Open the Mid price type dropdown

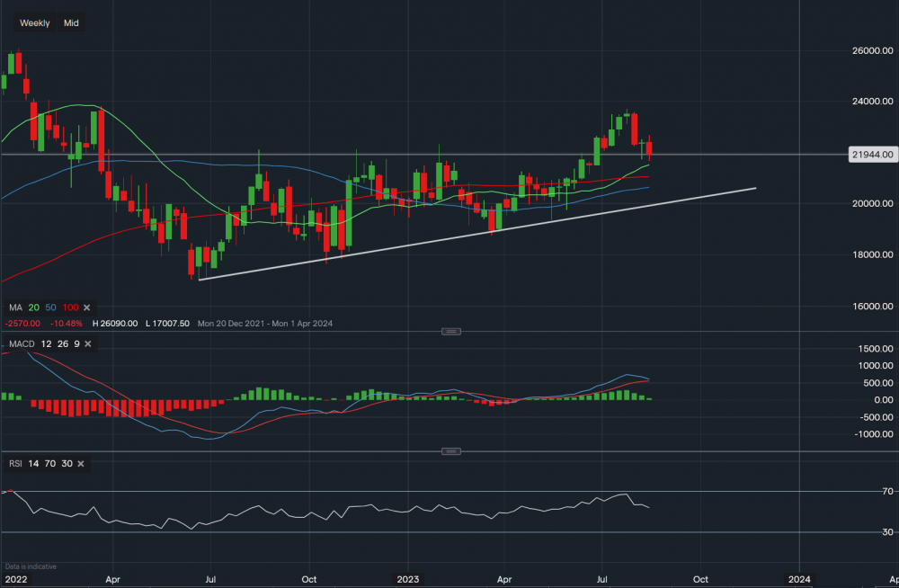71,23
